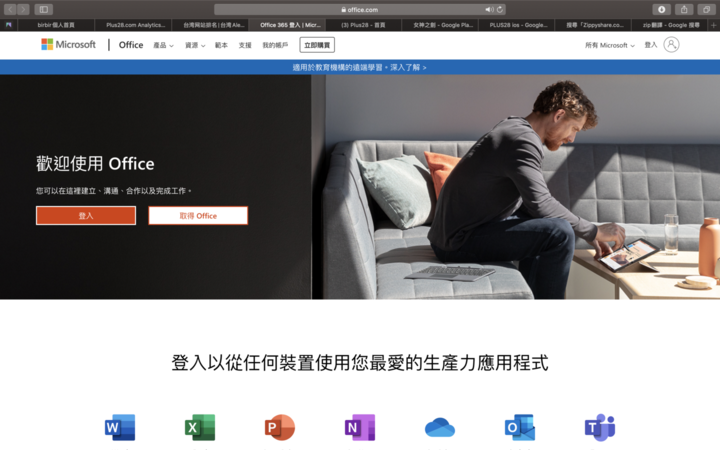Image resolution: width=720 pixels, height=450 pixels.
Task: Open the PowerPoint app icon
Action: click(280, 428)
